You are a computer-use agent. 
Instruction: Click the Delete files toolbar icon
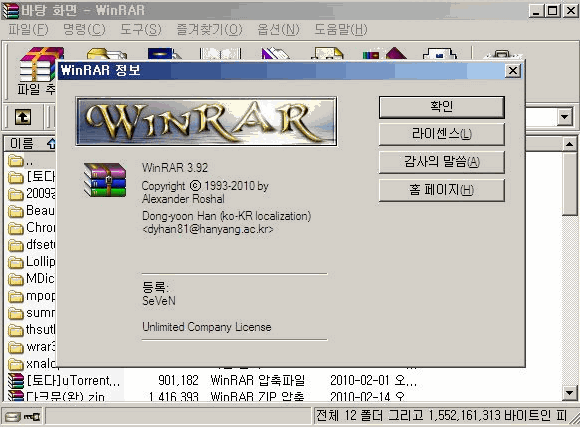[275, 54]
